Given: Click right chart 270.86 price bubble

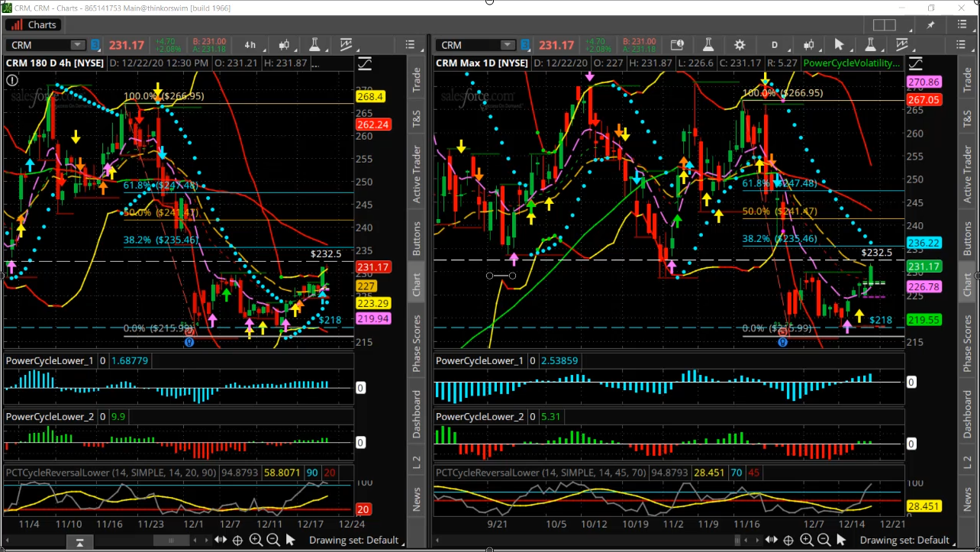Looking at the screenshot, I should pyautogui.click(x=924, y=82).
